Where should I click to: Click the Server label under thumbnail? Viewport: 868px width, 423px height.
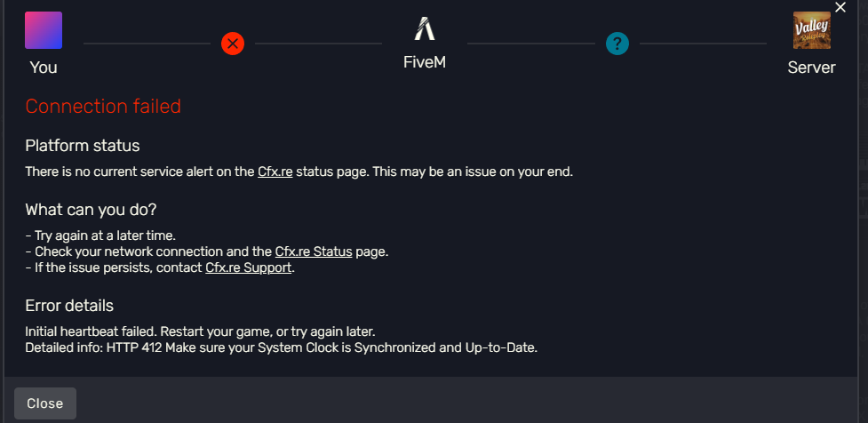[x=811, y=68]
